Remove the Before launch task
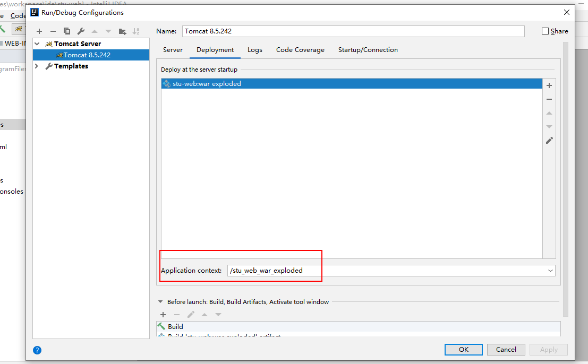 [x=177, y=315]
